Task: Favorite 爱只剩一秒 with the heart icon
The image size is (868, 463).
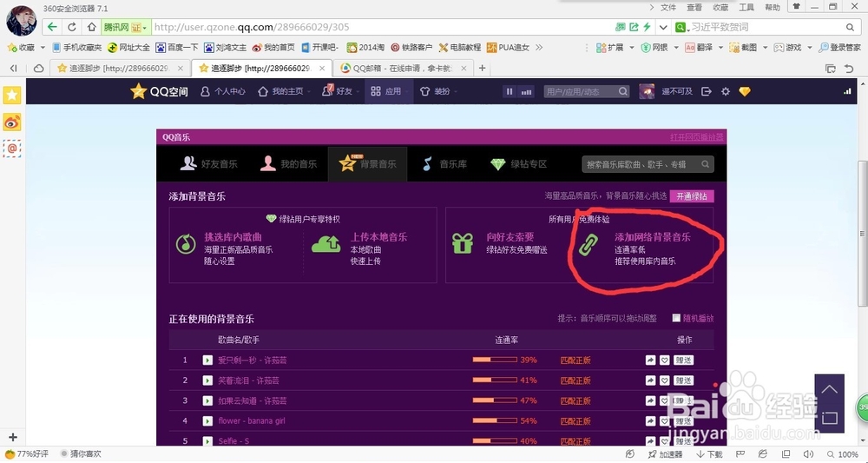Action: point(664,360)
